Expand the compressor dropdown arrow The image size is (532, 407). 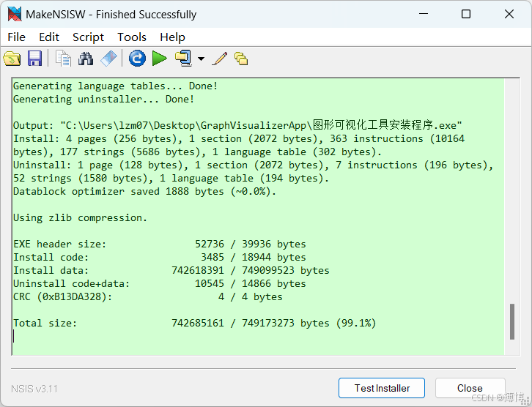point(202,59)
